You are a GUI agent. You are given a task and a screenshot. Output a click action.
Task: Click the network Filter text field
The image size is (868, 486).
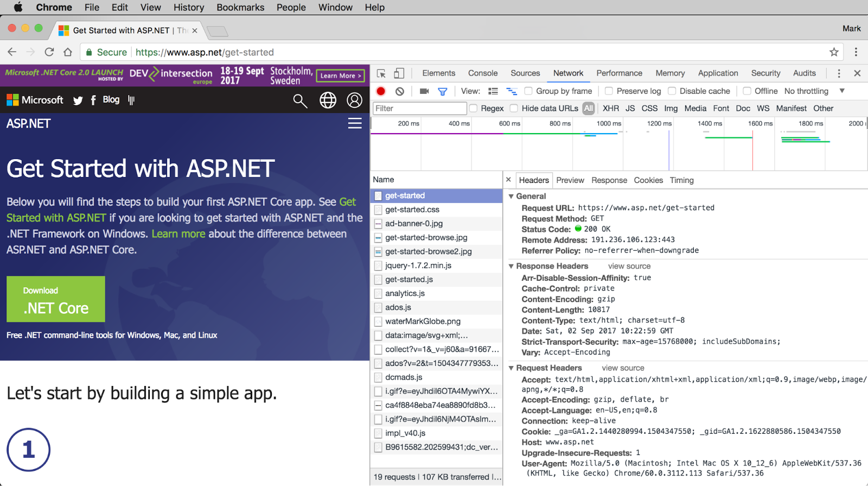click(419, 109)
